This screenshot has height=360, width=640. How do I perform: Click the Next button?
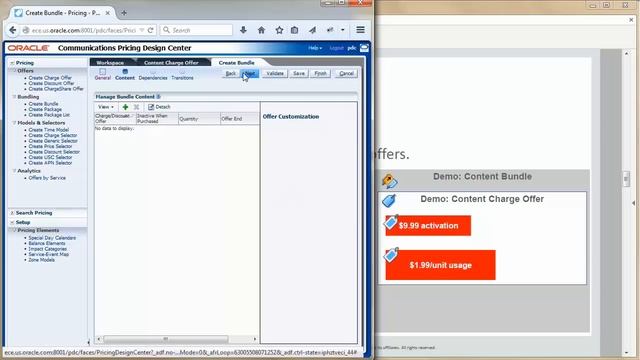pos(250,73)
